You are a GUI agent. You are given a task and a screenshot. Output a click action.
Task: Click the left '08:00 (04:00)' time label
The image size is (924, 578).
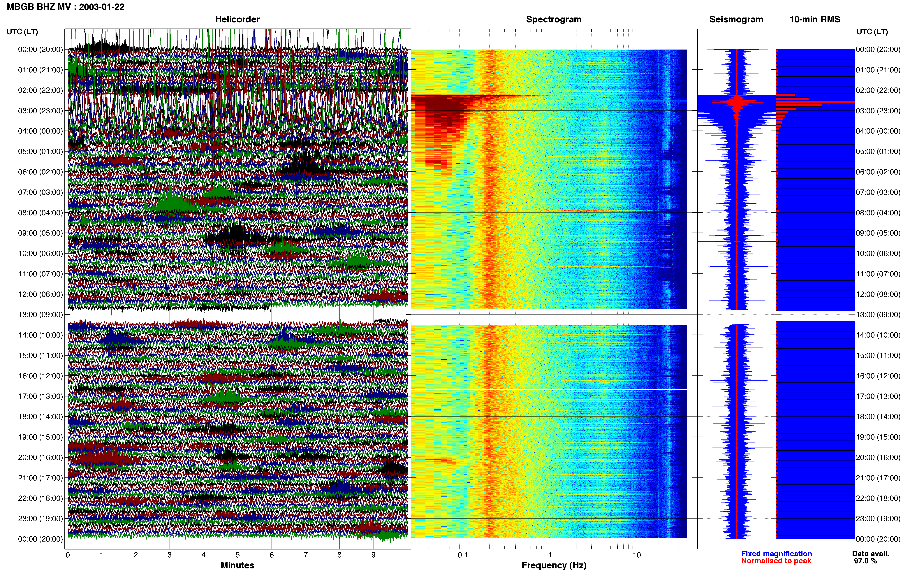[x=41, y=213]
